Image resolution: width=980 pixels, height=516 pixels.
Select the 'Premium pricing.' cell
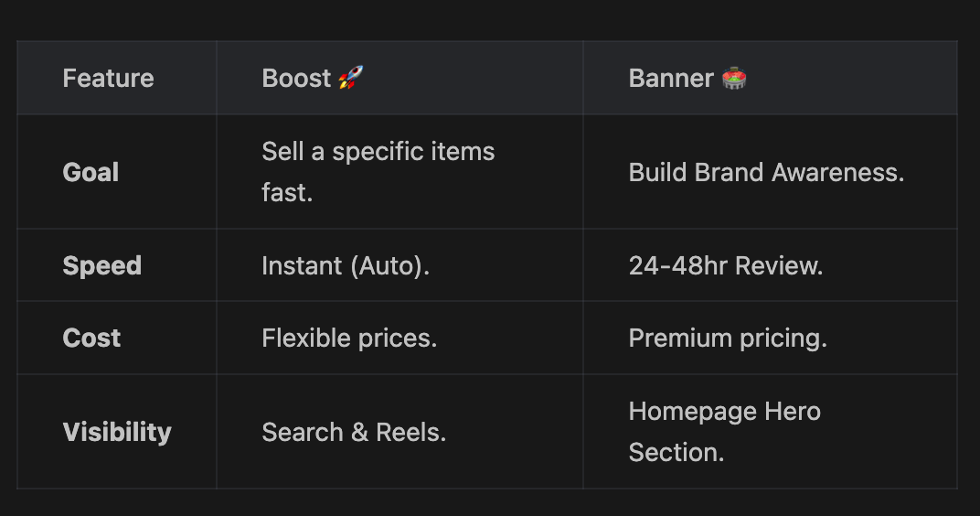point(728,339)
